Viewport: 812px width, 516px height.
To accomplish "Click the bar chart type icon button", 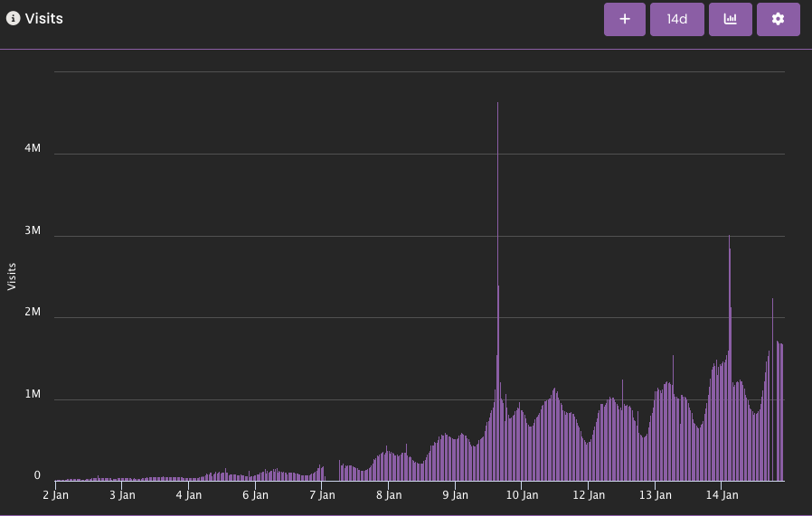I will [731, 19].
